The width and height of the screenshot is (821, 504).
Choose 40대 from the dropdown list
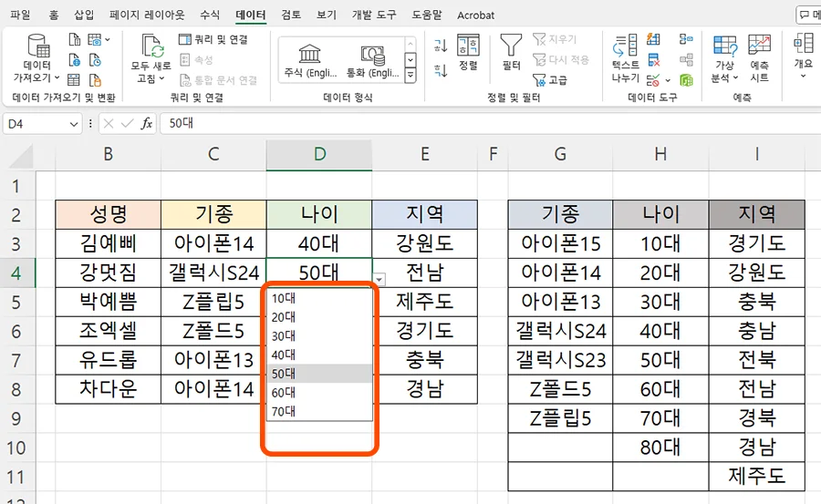pos(319,355)
